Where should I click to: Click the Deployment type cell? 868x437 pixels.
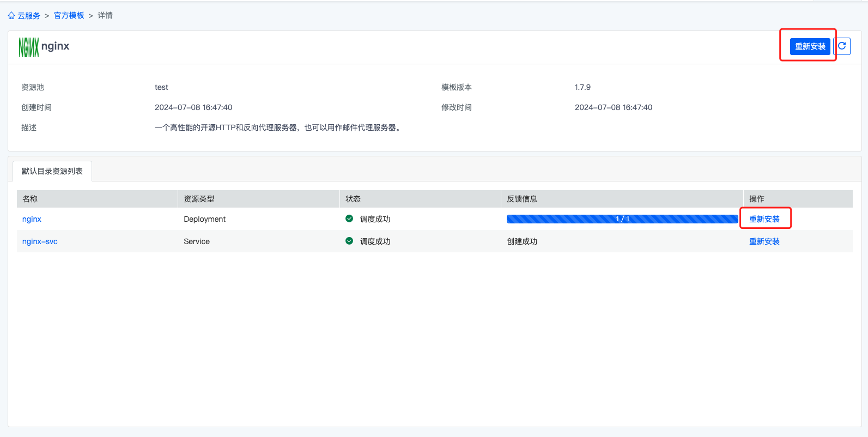204,219
